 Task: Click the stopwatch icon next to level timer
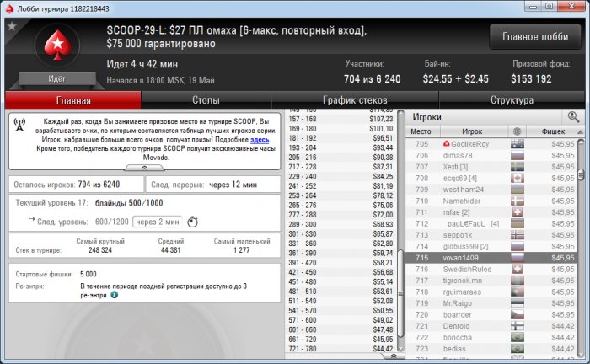click(x=193, y=222)
